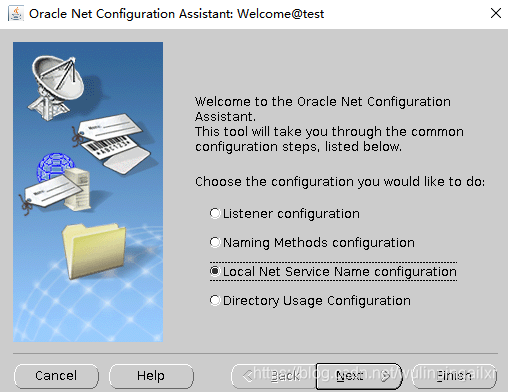Click the Back button

tap(273, 376)
